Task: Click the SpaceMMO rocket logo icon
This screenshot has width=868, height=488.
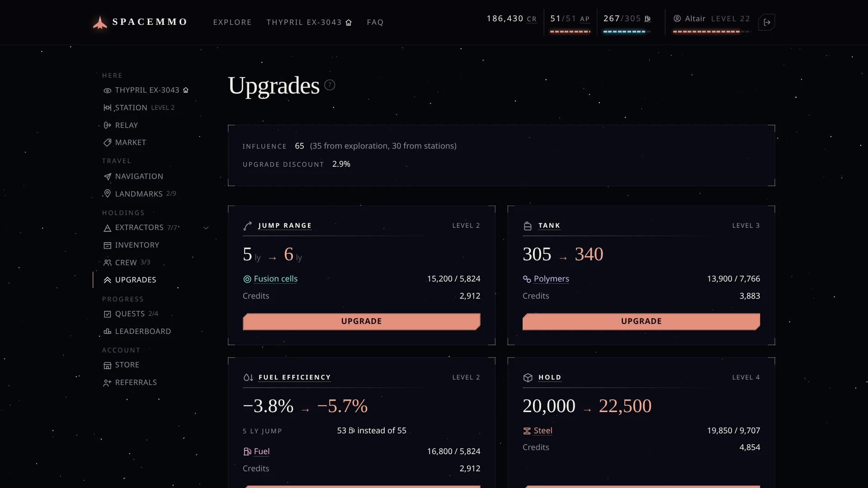Action: click(x=100, y=22)
